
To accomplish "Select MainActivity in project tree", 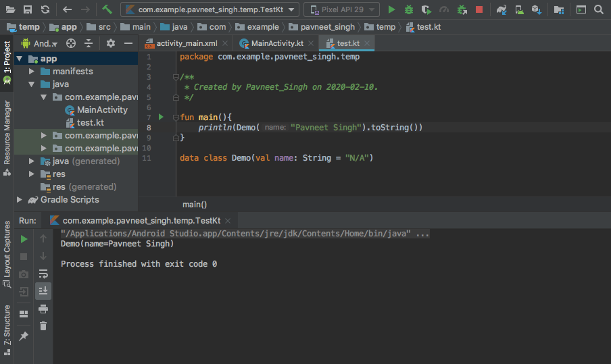I will (x=97, y=110).
